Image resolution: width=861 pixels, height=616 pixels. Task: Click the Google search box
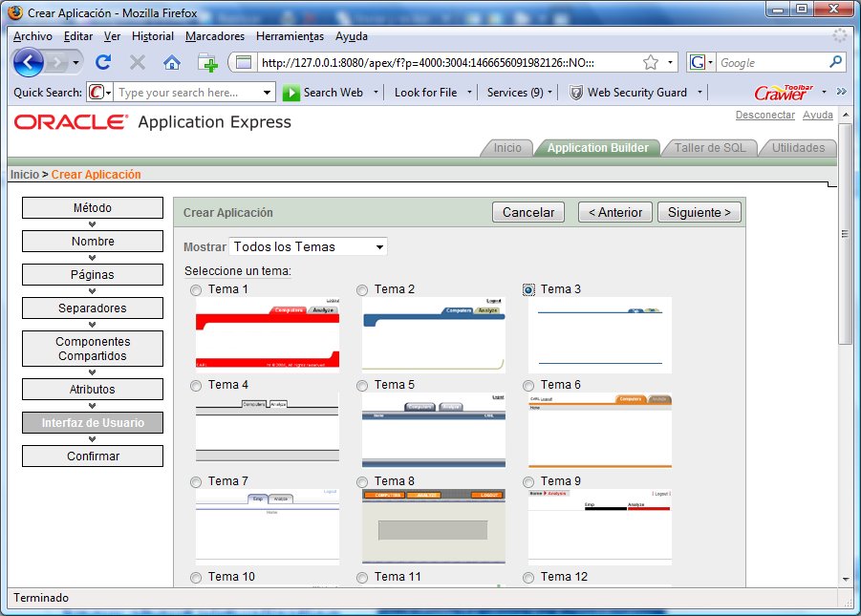click(771, 63)
